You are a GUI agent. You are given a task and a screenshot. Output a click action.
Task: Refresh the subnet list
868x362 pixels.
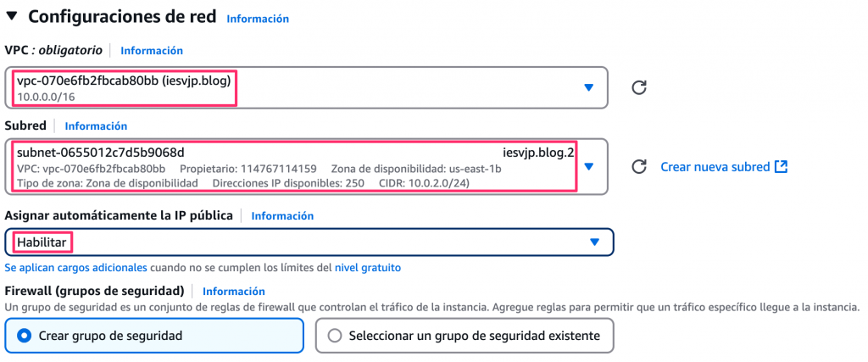tap(640, 167)
